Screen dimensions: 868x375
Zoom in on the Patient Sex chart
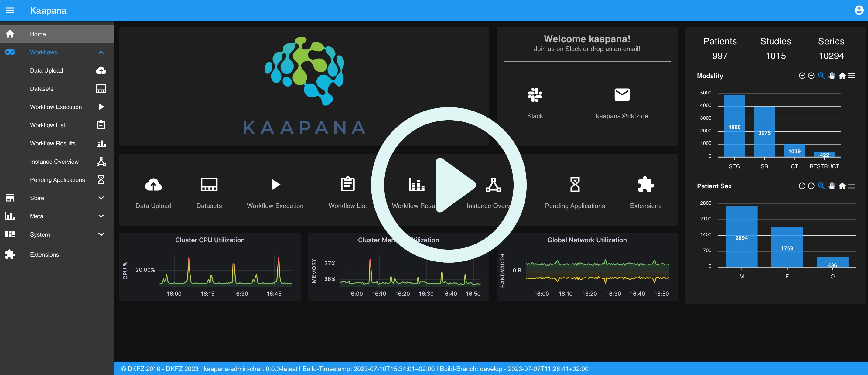[x=802, y=186]
